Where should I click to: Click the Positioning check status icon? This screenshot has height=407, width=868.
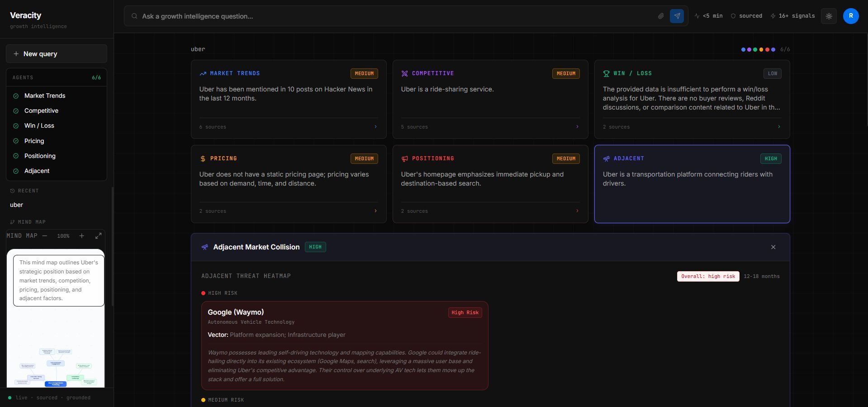pyautogui.click(x=16, y=156)
